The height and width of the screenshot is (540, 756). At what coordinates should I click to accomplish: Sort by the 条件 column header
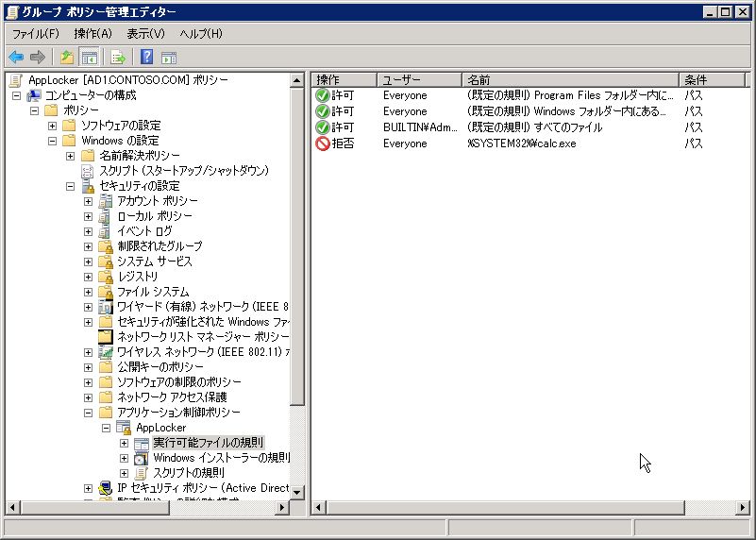click(712, 79)
